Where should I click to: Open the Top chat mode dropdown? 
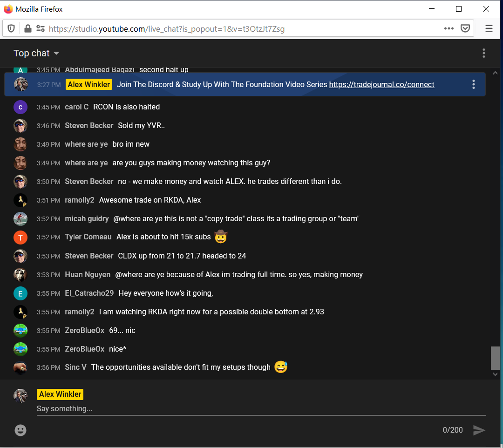pos(36,53)
